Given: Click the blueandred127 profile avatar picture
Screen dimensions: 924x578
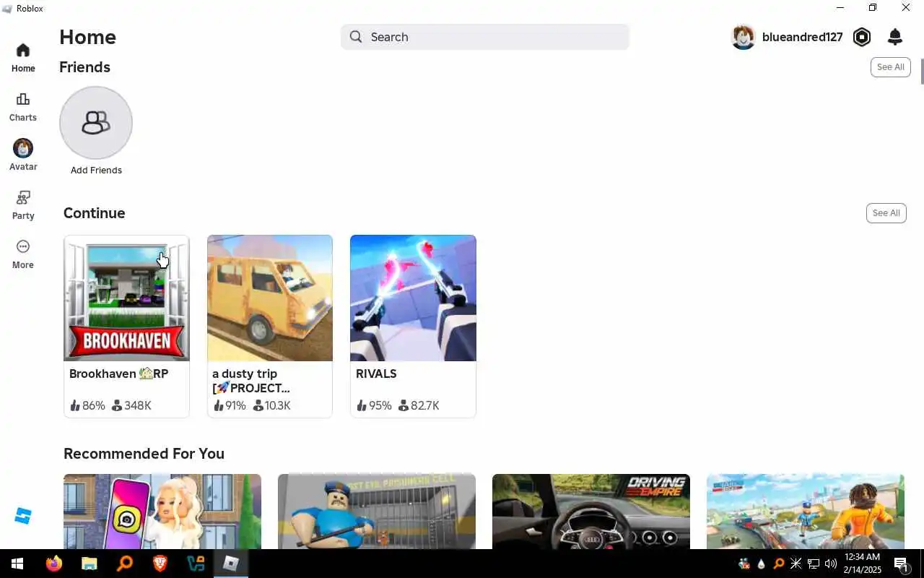Looking at the screenshot, I should pyautogui.click(x=744, y=37).
